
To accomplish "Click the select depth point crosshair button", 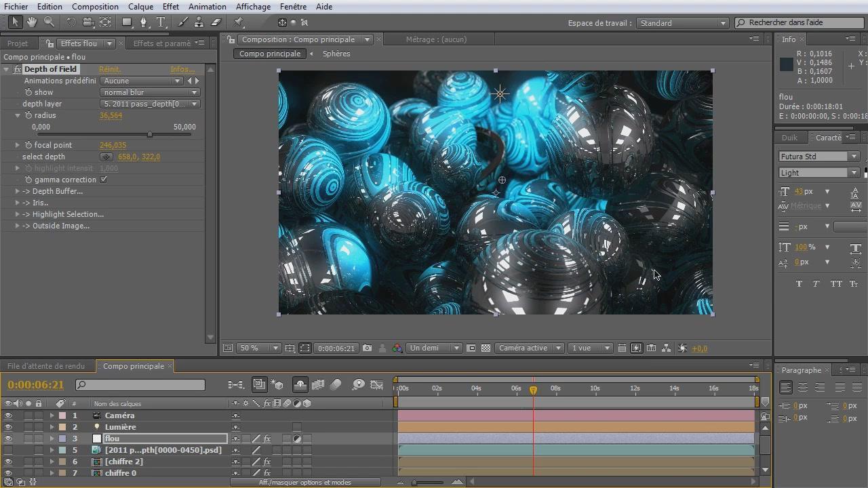I will 106,157.
